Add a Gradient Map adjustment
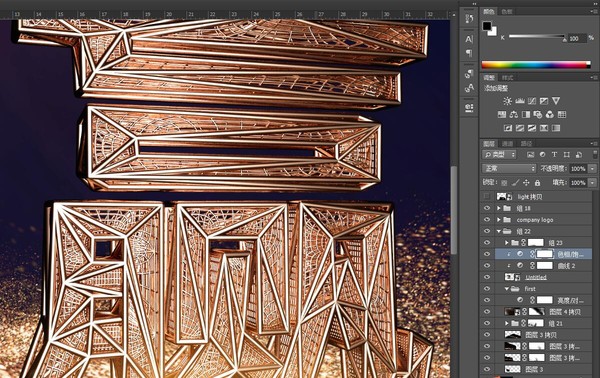 (556, 128)
